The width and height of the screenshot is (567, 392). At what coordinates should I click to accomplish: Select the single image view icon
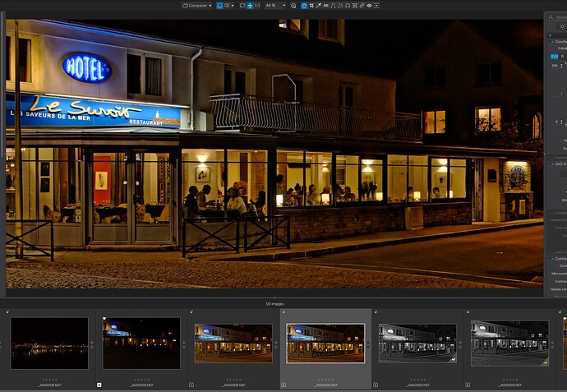click(220, 5)
